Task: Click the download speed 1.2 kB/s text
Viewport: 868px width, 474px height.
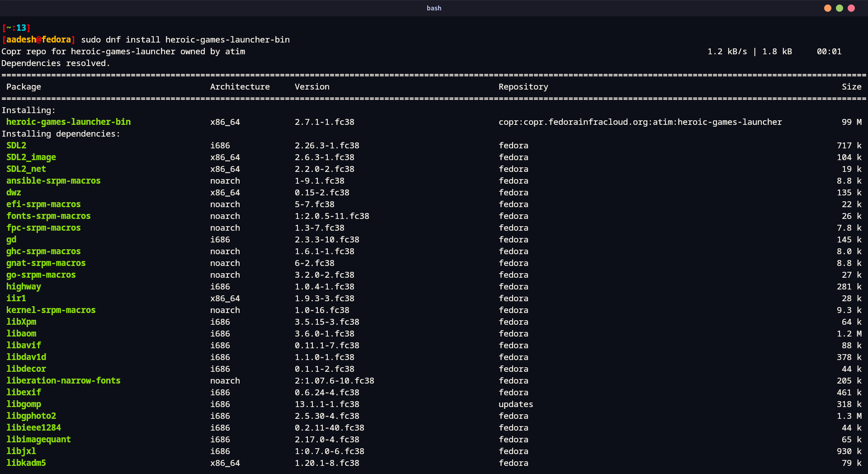Action: [727, 51]
